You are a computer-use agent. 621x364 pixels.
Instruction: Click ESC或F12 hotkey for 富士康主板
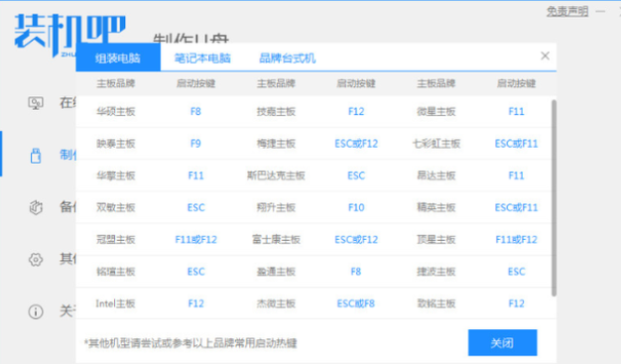coord(356,240)
